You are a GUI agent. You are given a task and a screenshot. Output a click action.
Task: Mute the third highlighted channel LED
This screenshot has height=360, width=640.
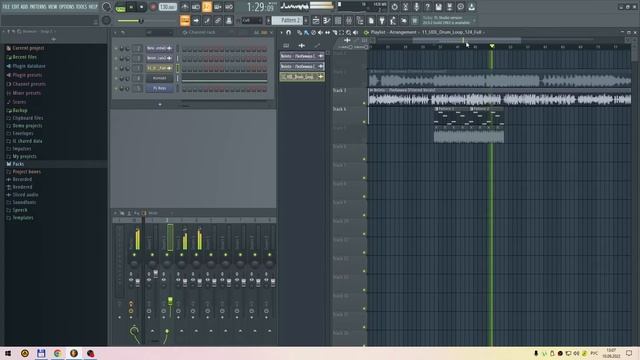pyautogui.click(x=116, y=68)
